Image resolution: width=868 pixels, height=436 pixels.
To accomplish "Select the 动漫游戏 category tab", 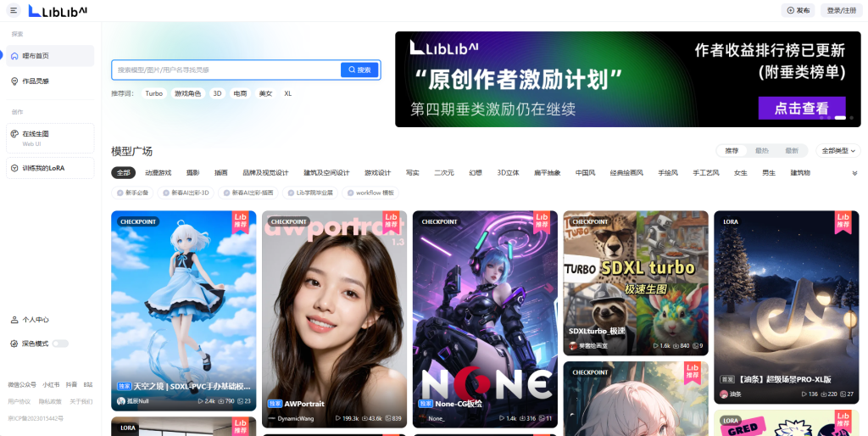I will tap(159, 173).
